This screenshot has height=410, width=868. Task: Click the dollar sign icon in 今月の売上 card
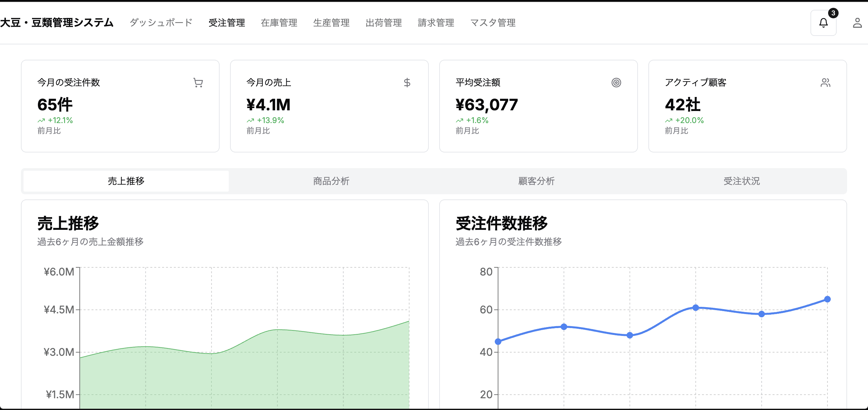(x=407, y=83)
